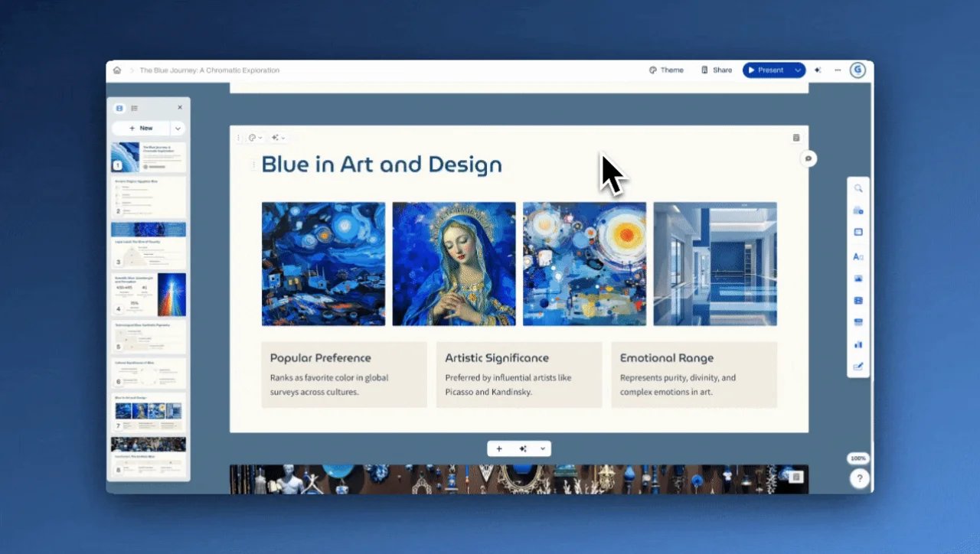Open the AI sparkle tool in header
Viewport: 980px width, 554px height.
818,70
